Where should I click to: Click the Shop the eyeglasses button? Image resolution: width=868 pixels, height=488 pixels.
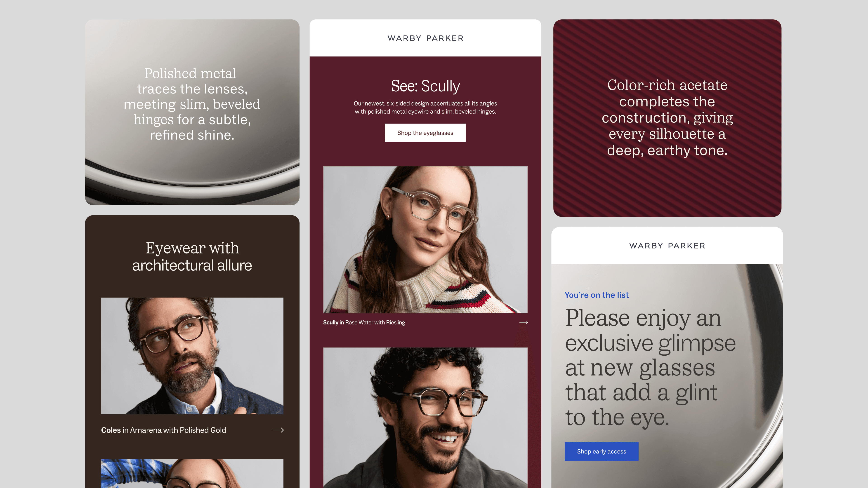click(425, 133)
